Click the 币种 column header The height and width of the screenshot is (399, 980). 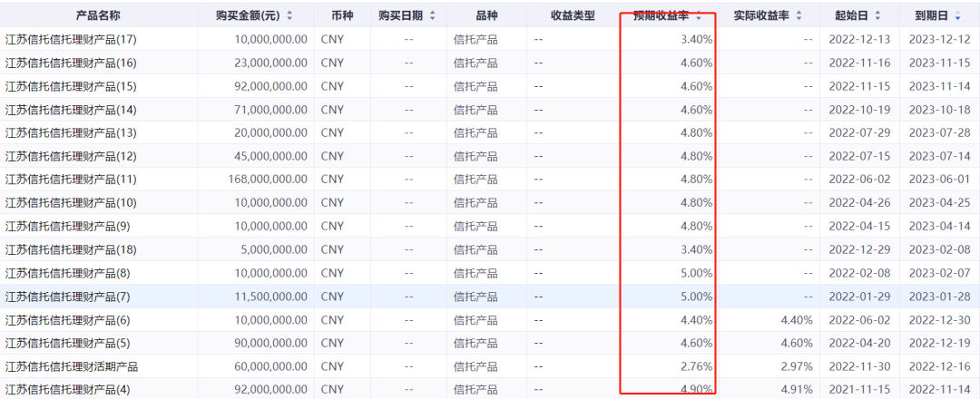click(342, 15)
